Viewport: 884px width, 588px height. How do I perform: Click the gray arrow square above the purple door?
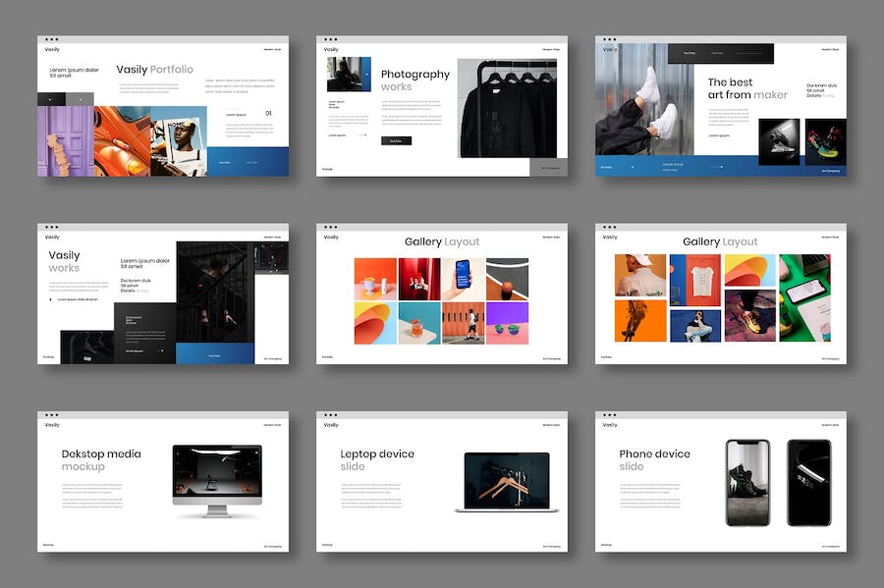[x=80, y=99]
